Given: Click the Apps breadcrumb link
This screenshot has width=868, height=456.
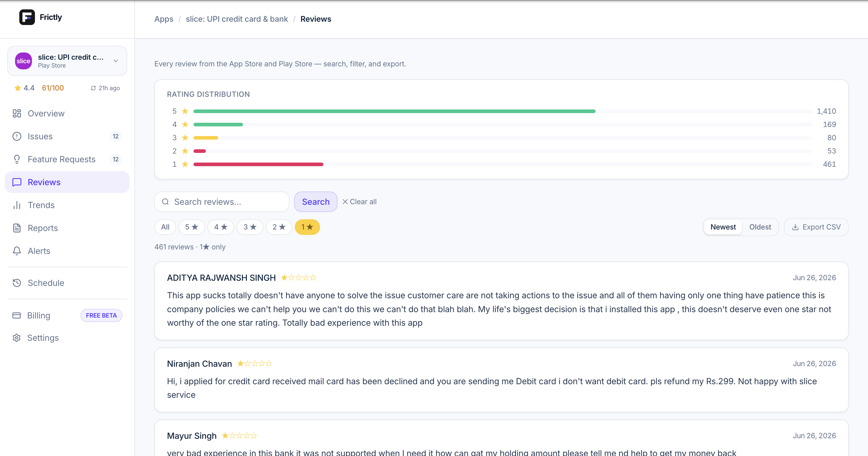Looking at the screenshot, I should [x=164, y=19].
